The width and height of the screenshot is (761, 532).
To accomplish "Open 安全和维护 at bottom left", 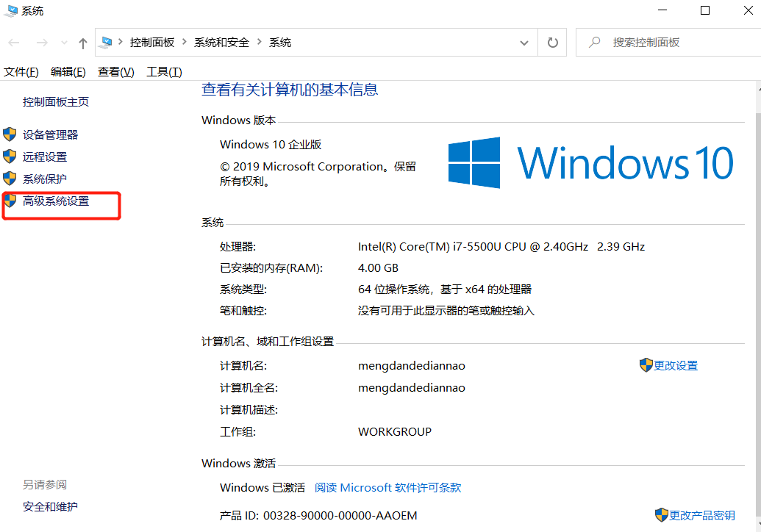I will pos(50,506).
